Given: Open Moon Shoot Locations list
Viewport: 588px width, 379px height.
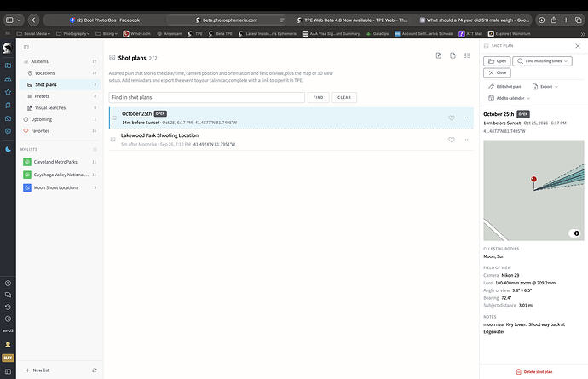Looking at the screenshot, I should point(60,187).
